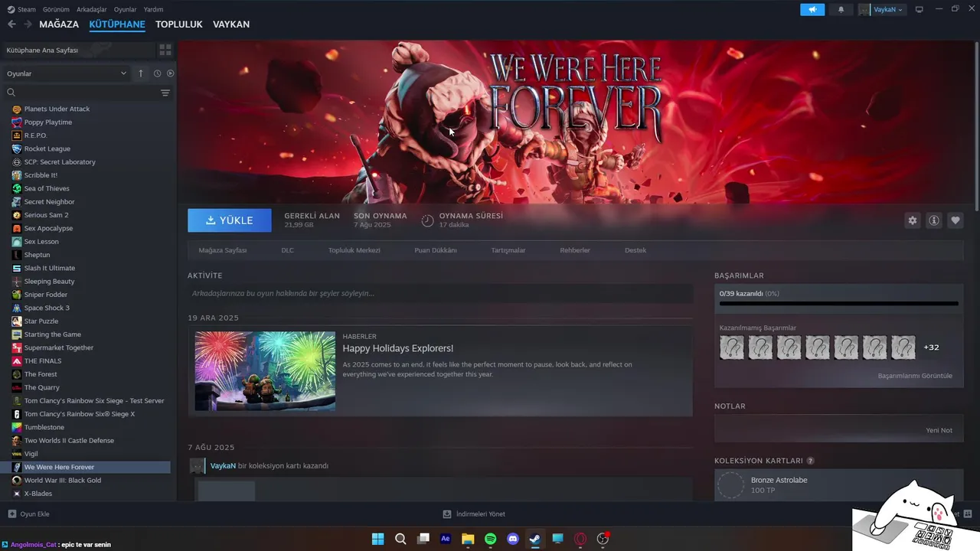The height and width of the screenshot is (551, 980).
Task: Open the Puan Dükkânı tab
Action: (x=436, y=250)
